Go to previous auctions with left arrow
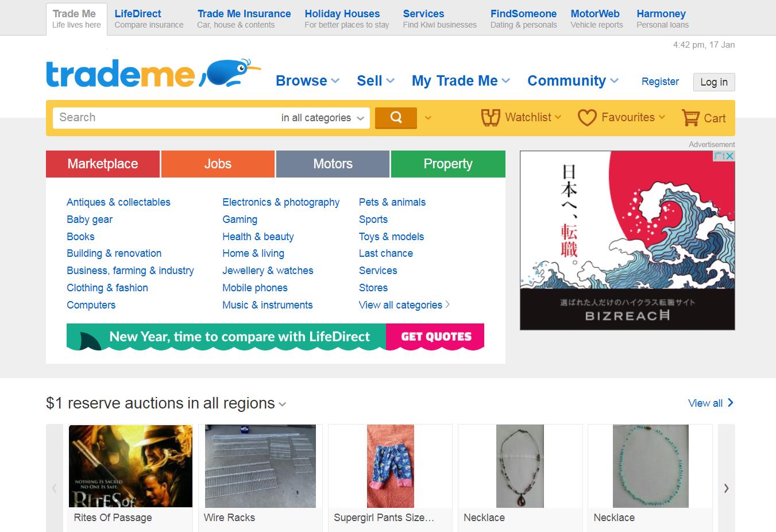This screenshot has height=532, width=776. pos(55,488)
